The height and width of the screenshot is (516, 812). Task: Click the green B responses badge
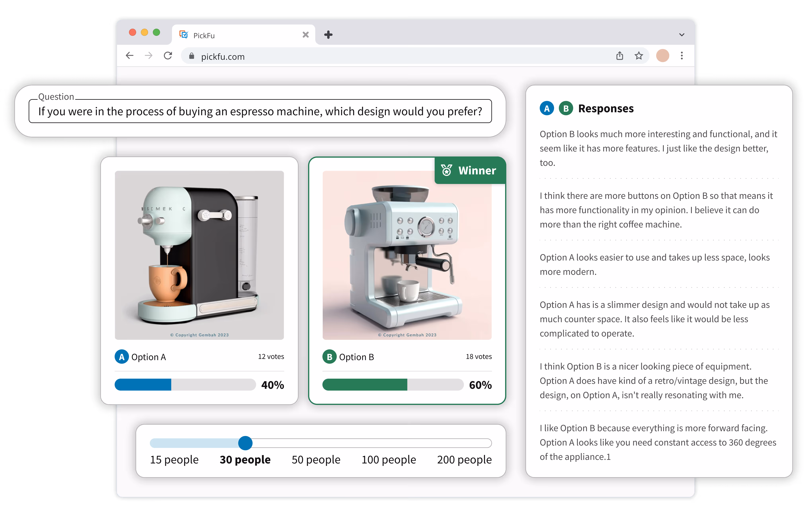tap(566, 109)
